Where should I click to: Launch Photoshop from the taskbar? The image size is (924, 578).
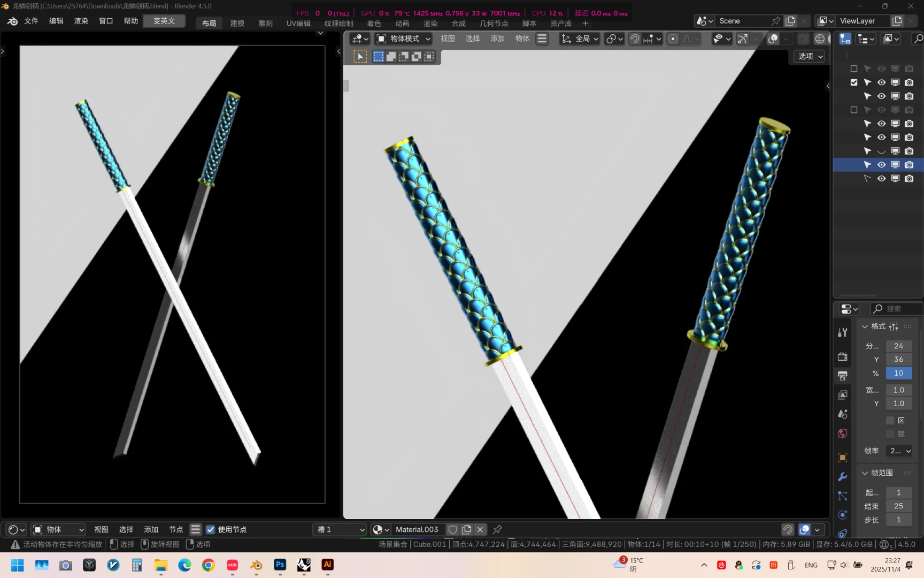280,565
